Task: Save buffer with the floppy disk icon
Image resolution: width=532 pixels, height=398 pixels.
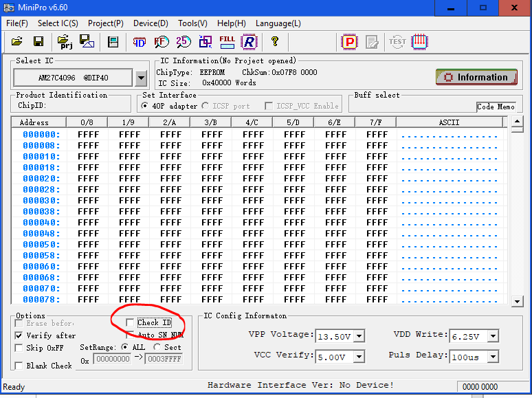Action: (x=38, y=42)
